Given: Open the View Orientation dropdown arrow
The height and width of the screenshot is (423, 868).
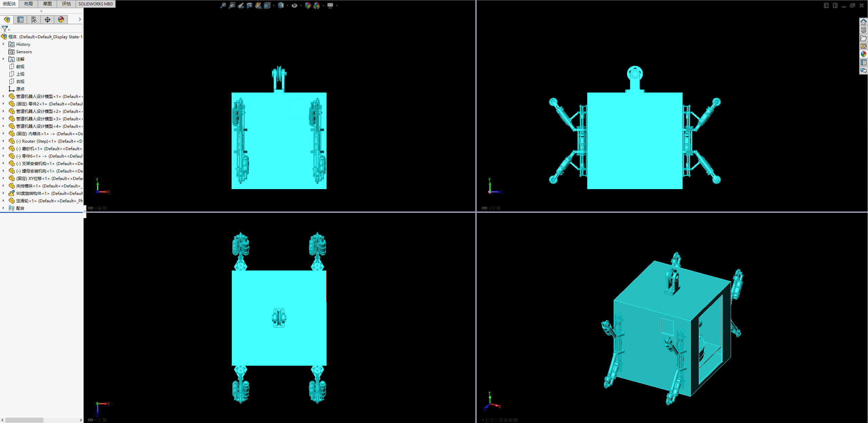Looking at the screenshot, I should point(274,5).
